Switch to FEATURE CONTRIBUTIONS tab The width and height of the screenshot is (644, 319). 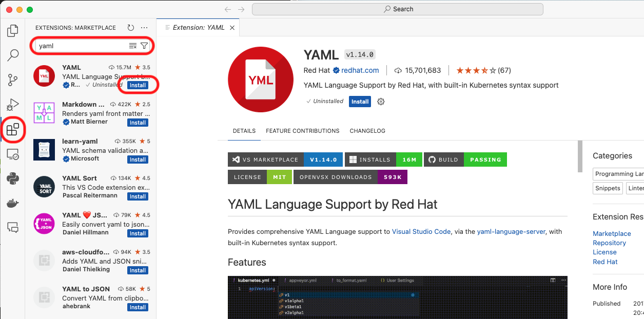point(303,131)
